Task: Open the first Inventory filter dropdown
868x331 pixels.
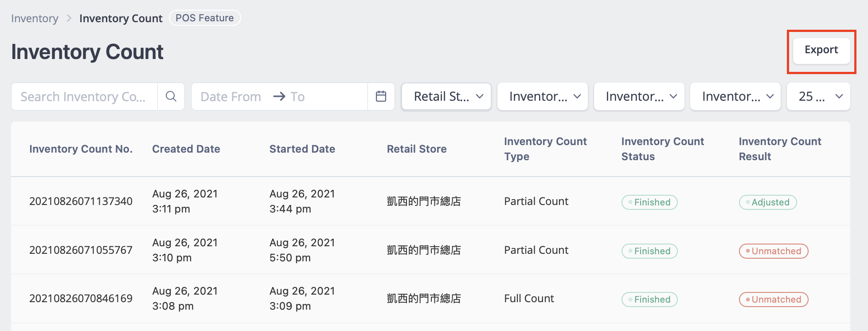Action: pyautogui.click(x=543, y=96)
